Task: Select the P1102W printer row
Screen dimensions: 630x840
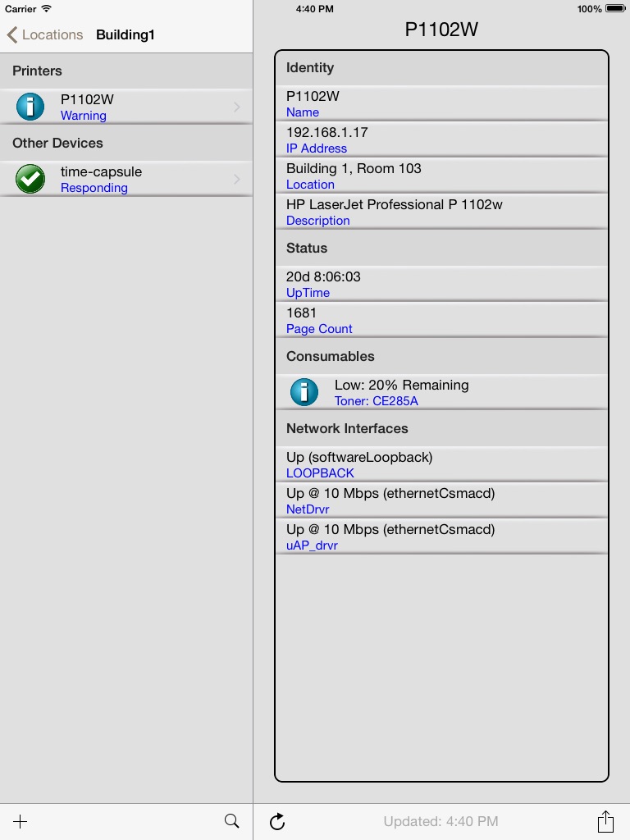Action: (x=126, y=107)
